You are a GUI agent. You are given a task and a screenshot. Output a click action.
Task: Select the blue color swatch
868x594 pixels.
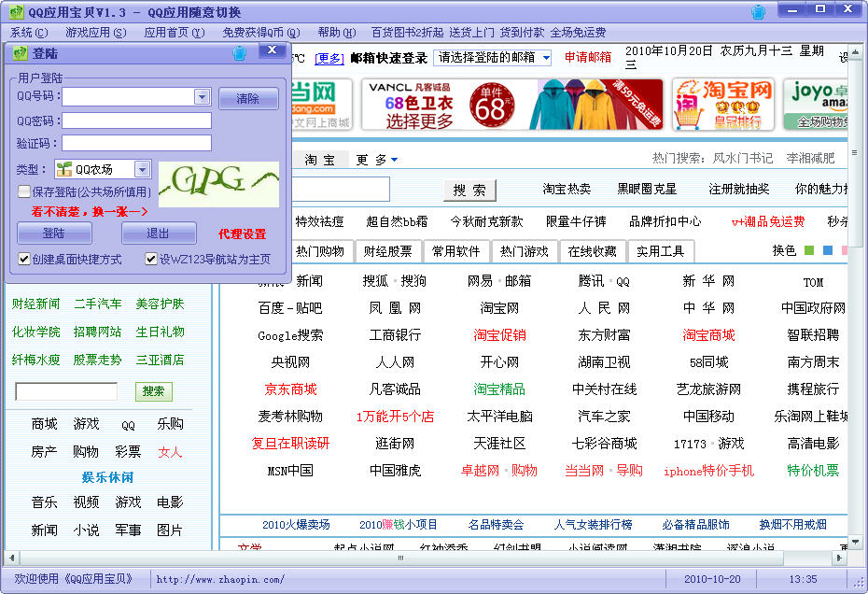[x=828, y=250]
